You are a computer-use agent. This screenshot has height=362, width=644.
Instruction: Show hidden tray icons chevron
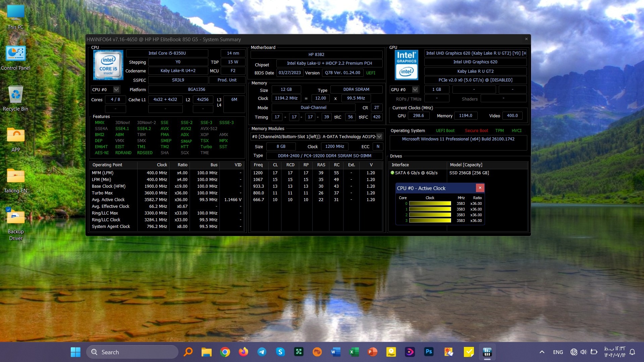pyautogui.click(x=542, y=352)
